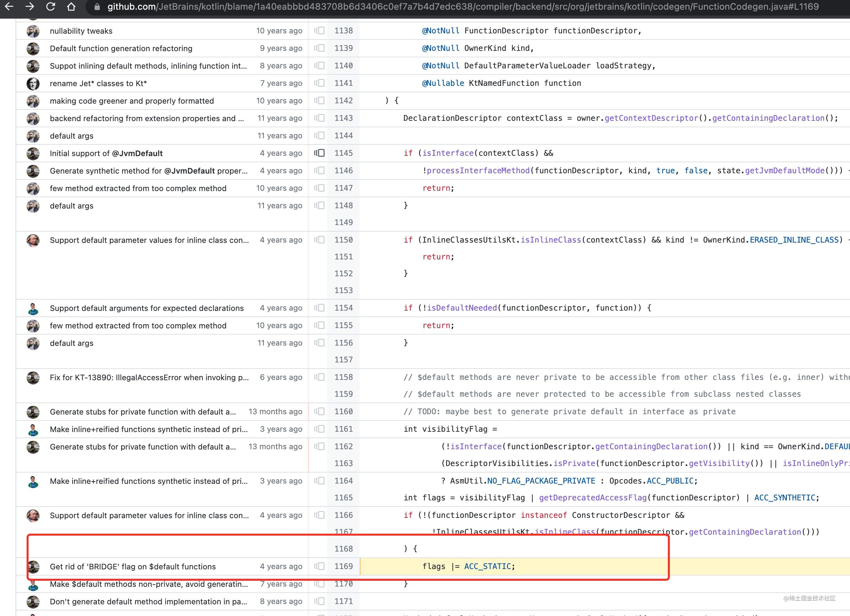Click 'ACC_STATIC' in highlighted line 1169
This screenshot has width=850, height=616.
pyautogui.click(x=487, y=566)
